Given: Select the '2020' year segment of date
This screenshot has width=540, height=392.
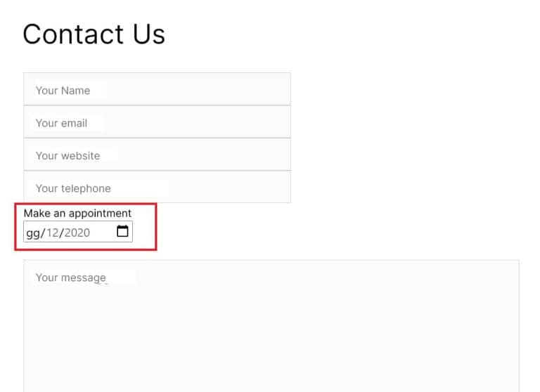Looking at the screenshot, I should coord(77,233).
